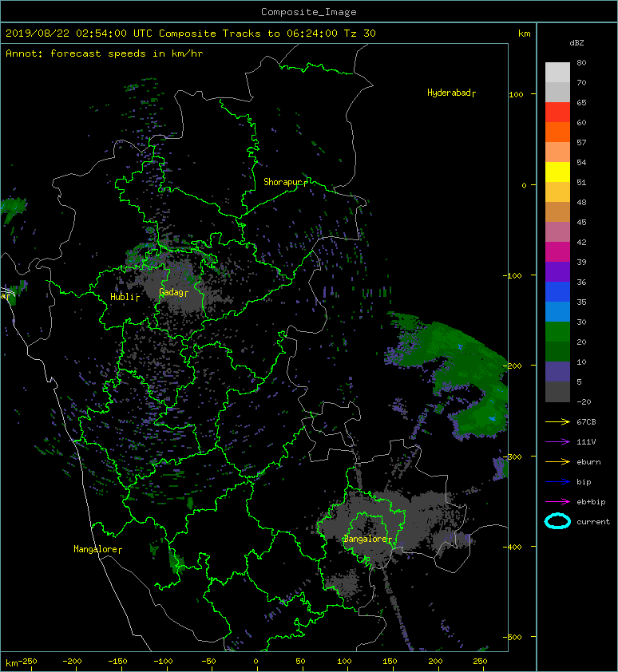The height and width of the screenshot is (672, 618).
Task: Click the dBZ scale heading
Action: pos(576,43)
